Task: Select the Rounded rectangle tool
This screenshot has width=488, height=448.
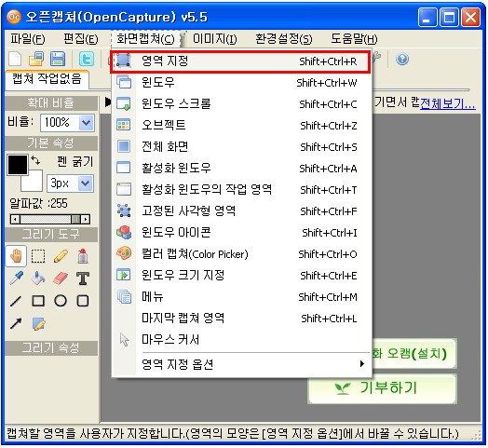Action: pyautogui.click(x=83, y=301)
